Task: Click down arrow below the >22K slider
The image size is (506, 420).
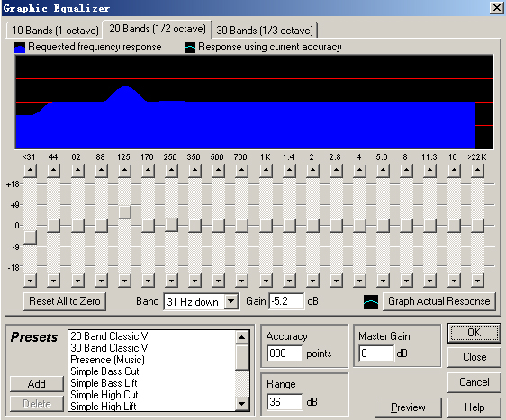Action: click(477, 281)
